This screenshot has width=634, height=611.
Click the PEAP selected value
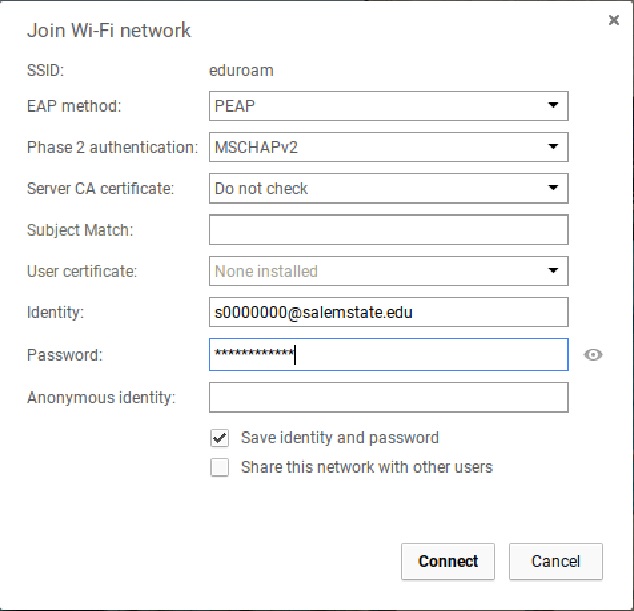tap(235, 106)
